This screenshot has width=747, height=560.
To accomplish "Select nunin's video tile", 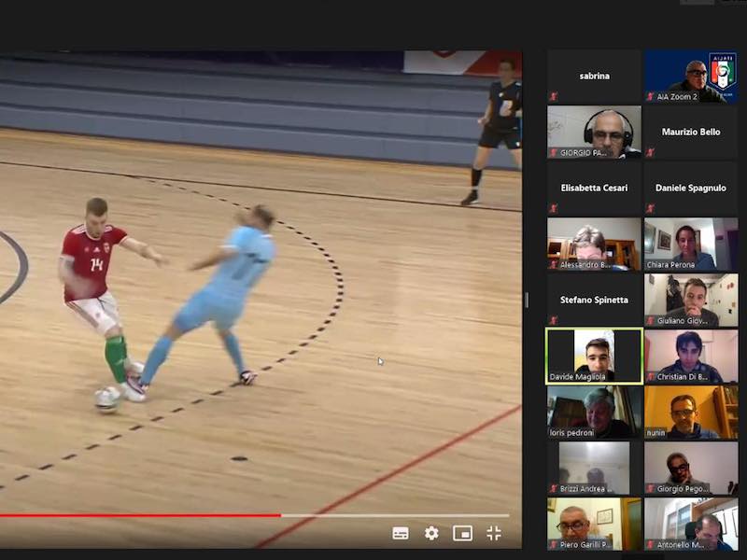I will click(691, 412).
